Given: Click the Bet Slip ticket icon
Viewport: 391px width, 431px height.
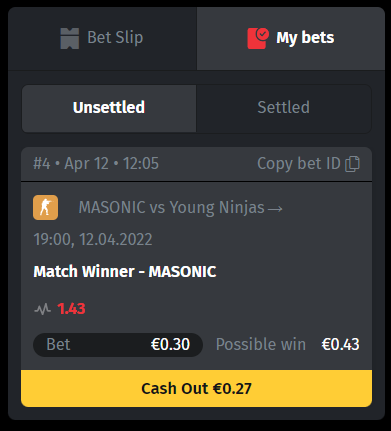Looking at the screenshot, I should click(70, 38).
